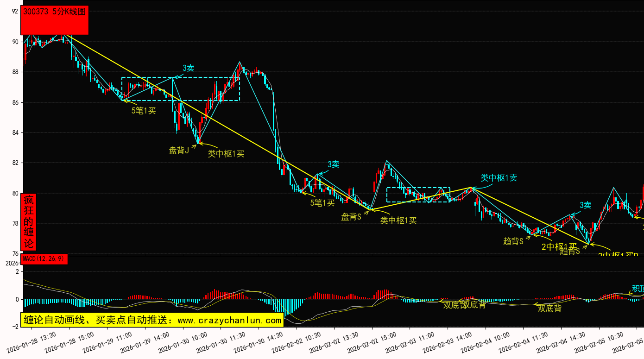Click the 疯狂的缠论 vertical red label
The image size is (644, 359).
(x=29, y=222)
